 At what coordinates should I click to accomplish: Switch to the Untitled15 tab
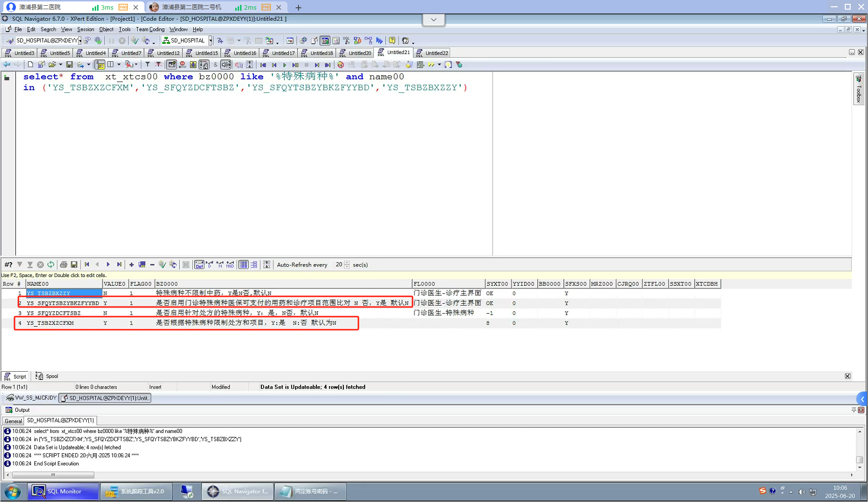tap(202, 53)
